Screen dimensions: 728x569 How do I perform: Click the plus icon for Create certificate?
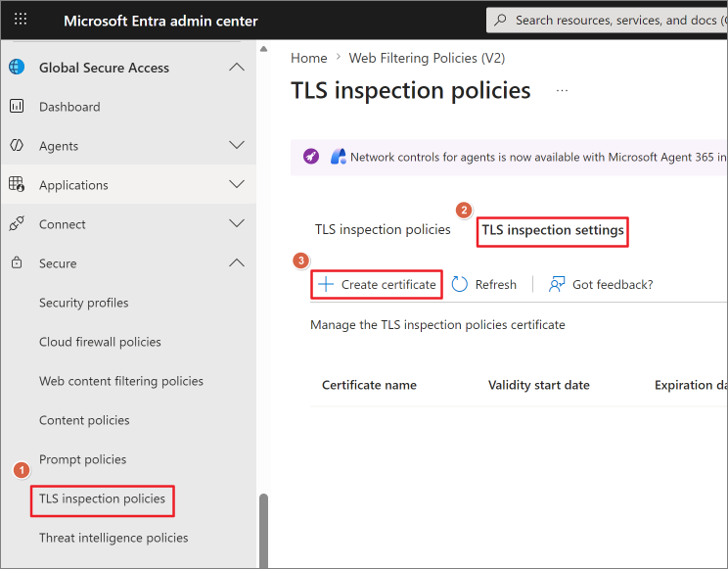[326, 284]
